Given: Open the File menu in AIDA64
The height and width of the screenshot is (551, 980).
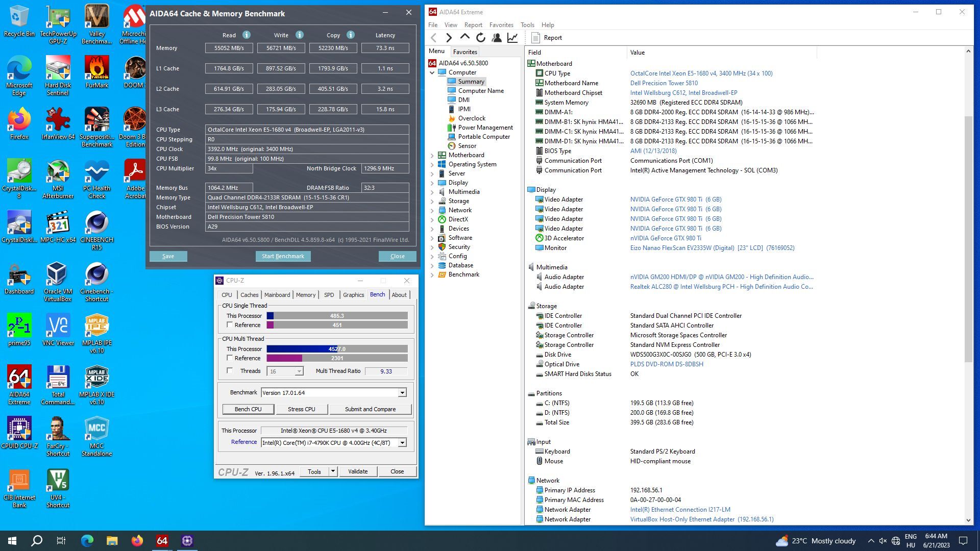Looking at the screenshot, I should pyautogui.click(x=433, y=25).
